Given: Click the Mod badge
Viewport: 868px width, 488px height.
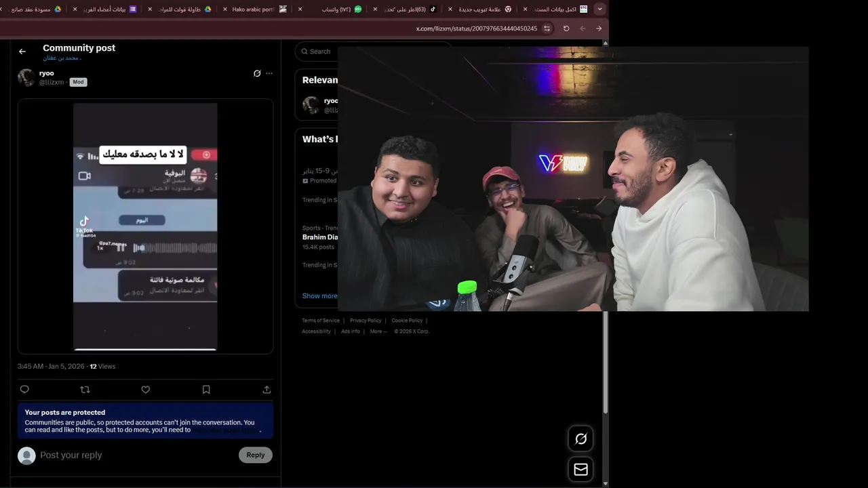Looking at the screenshot, I should point(78,82).
